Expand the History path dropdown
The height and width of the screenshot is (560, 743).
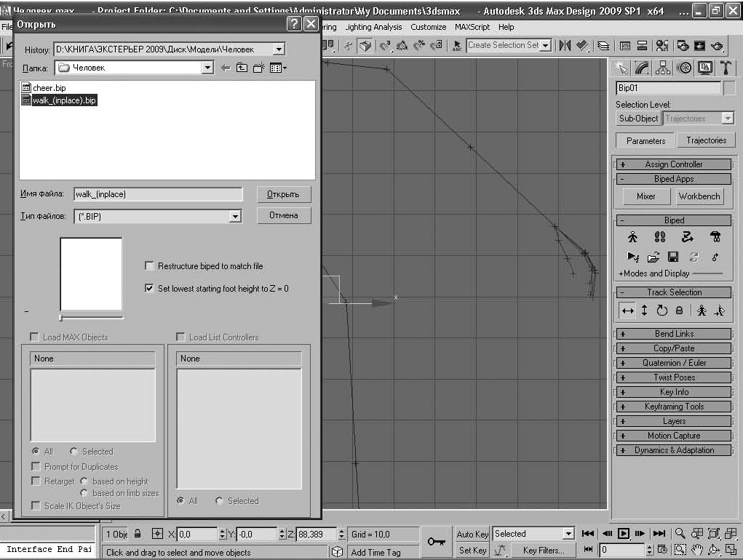click(278, 49)
